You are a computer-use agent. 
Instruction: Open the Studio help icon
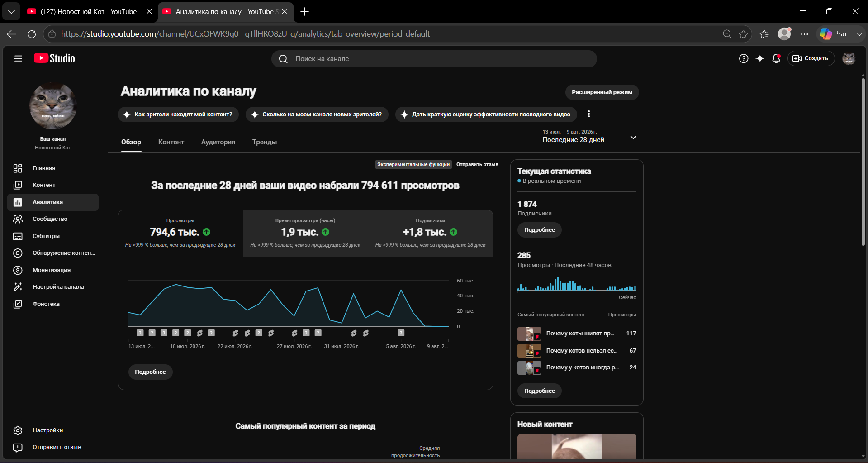click(x=744, y=58)
